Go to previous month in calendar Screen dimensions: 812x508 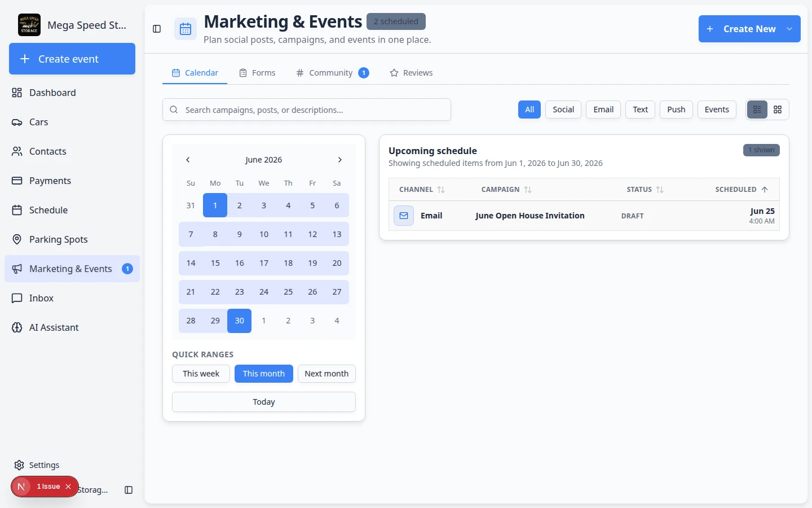pos(188,160)
